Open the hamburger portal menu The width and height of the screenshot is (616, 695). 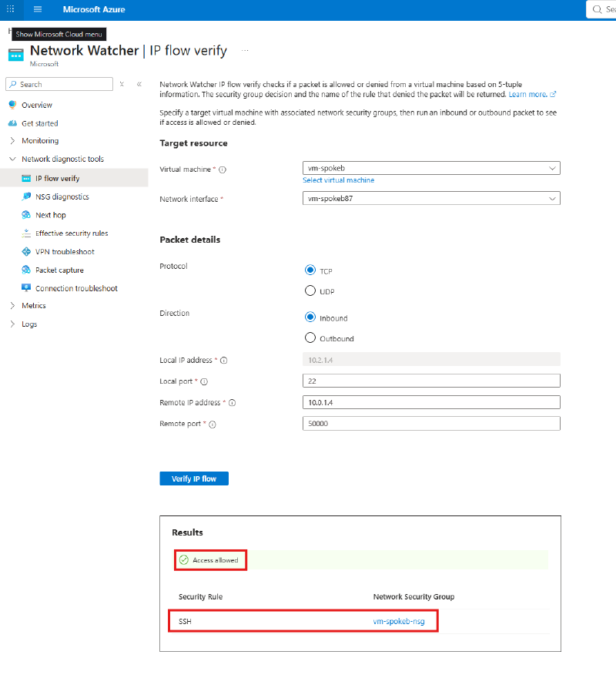[x=38, y=9]
